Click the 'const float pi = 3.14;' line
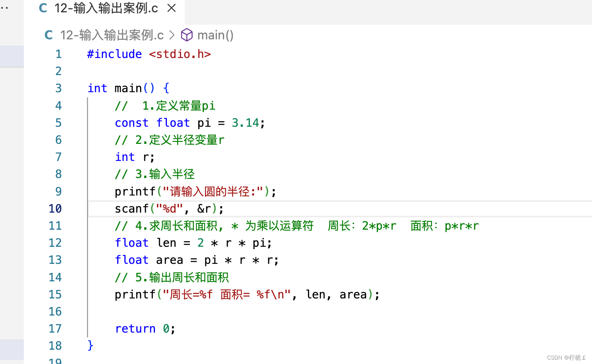The image size is (592, 364). click(190, 123)
